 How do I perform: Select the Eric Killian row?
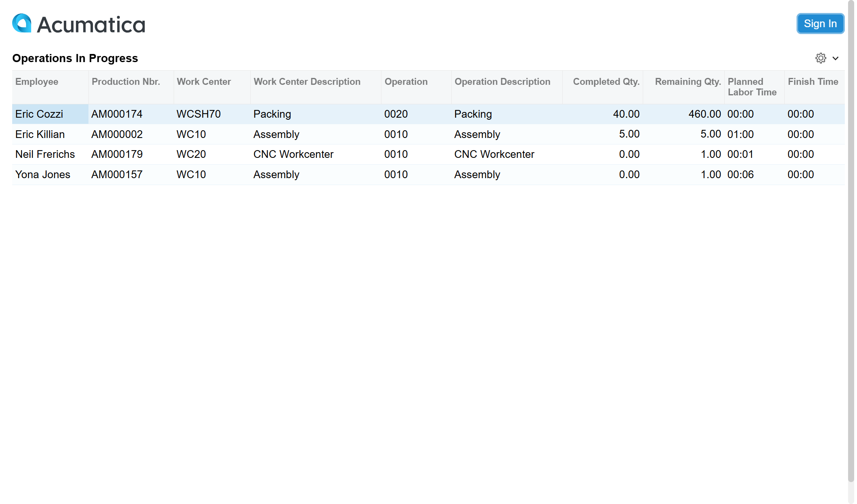point(40,134)
